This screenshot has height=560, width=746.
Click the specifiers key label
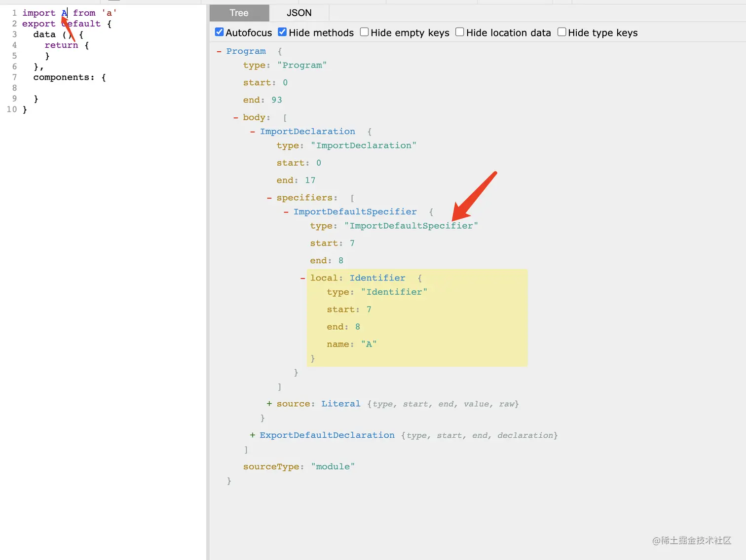click(x=304, y=198)
